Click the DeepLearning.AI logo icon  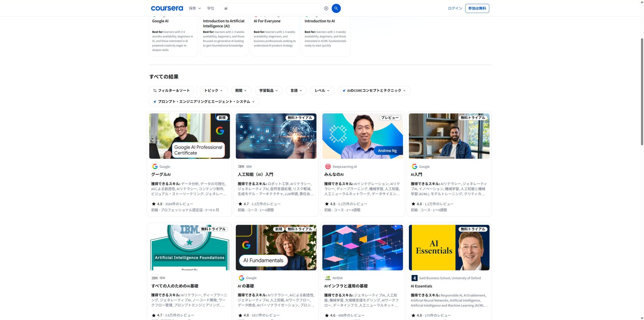328,166
